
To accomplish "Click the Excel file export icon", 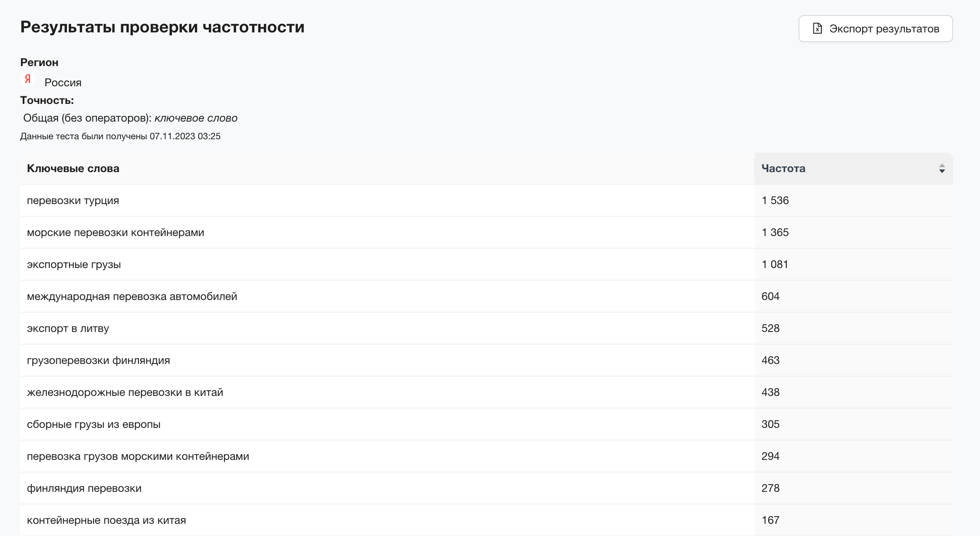I will (817, 29).
